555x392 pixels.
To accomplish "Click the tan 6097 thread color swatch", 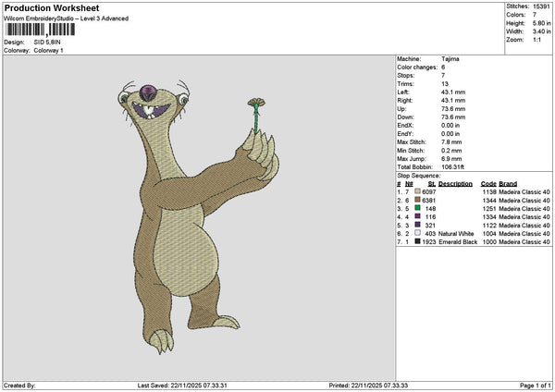I will pos(417,191).
